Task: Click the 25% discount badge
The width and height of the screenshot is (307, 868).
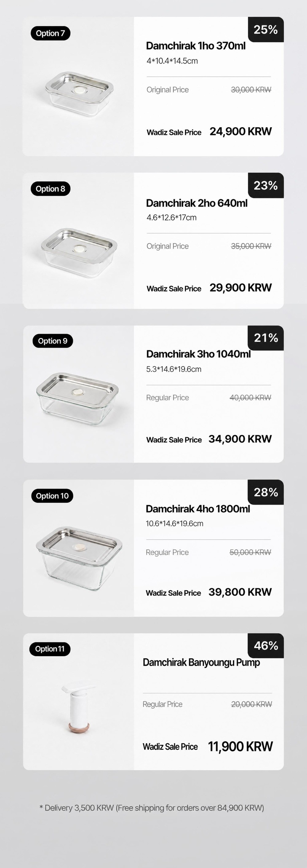Action: [x=266, y=30]
